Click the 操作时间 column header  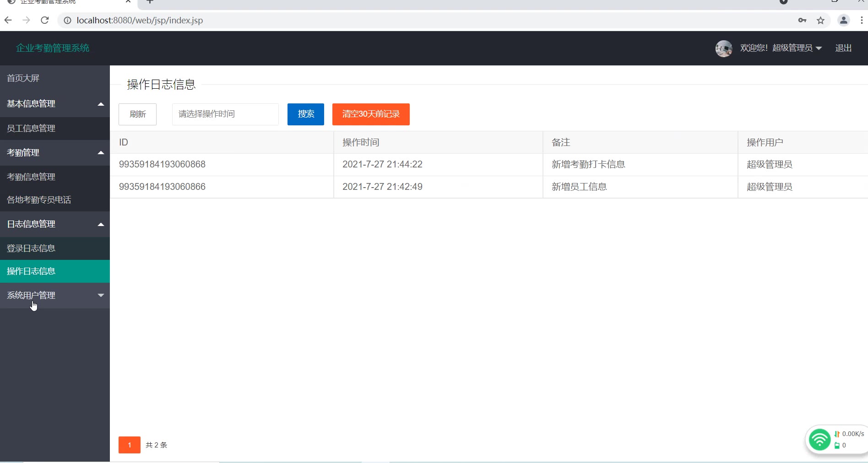438,142
